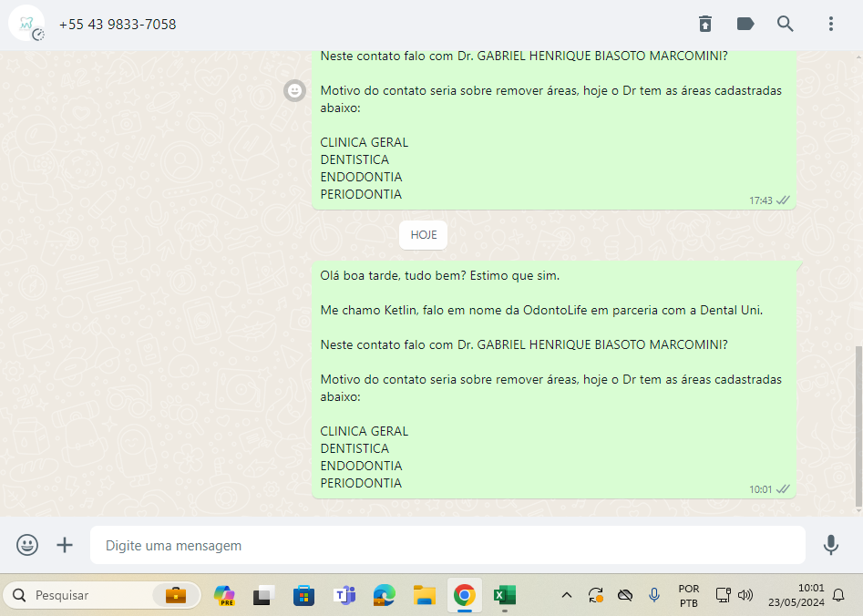Screen dimensions: 863x616
Task: Search within the conversation
Action: click(785, 24)
